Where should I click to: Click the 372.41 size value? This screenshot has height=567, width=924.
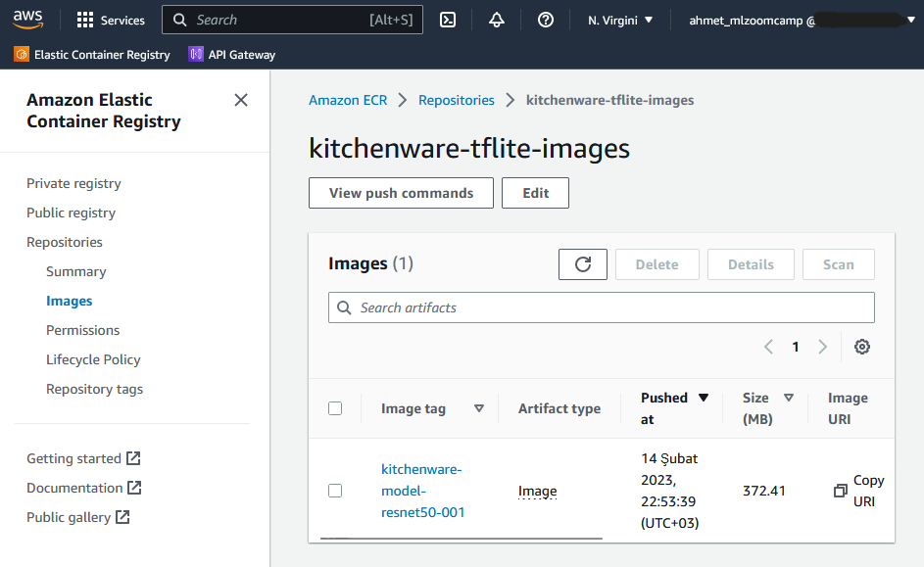[763, 491]
